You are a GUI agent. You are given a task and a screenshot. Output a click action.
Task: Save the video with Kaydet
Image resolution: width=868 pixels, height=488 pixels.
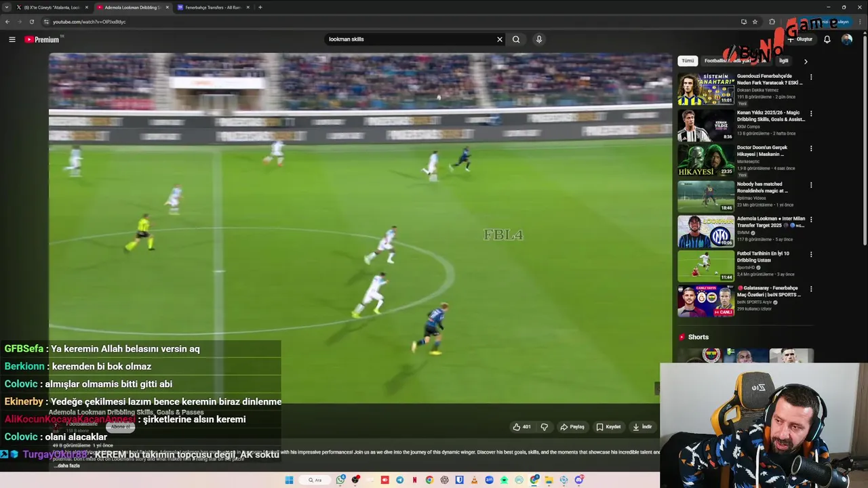[608, 427]
